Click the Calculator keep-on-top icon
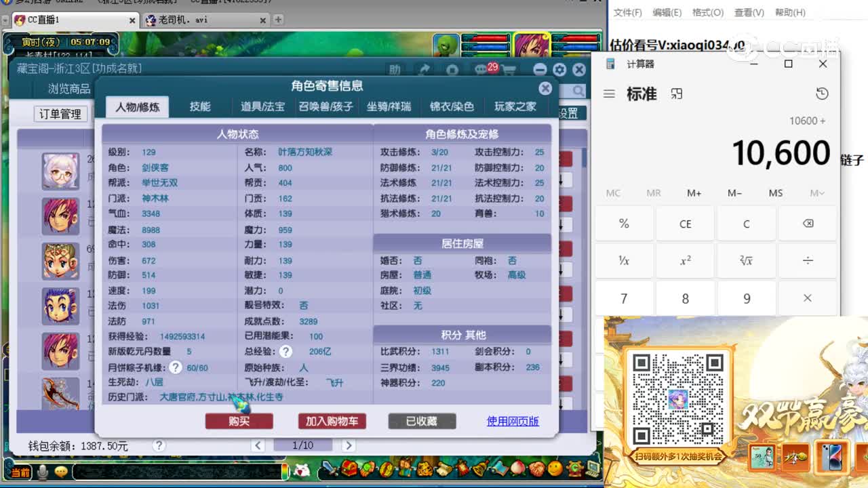 click(676, 94)
